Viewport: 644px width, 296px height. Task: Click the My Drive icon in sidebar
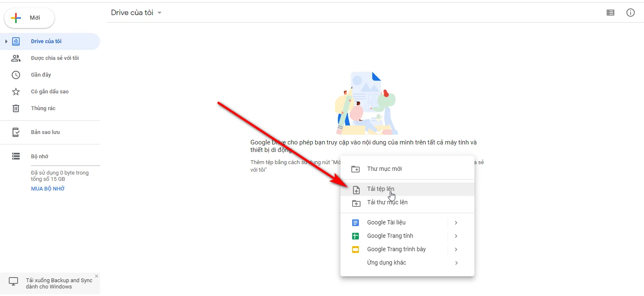(x=16, y=41)
